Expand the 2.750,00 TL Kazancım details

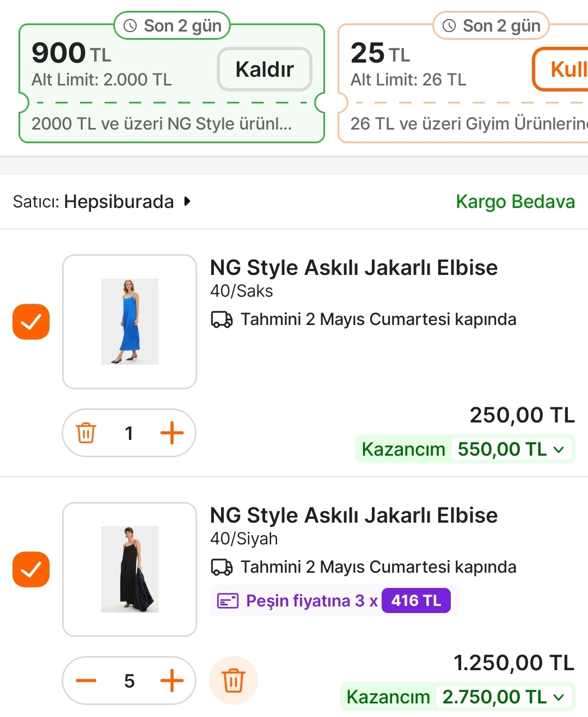pyautogui.click(x=559, y=697)
